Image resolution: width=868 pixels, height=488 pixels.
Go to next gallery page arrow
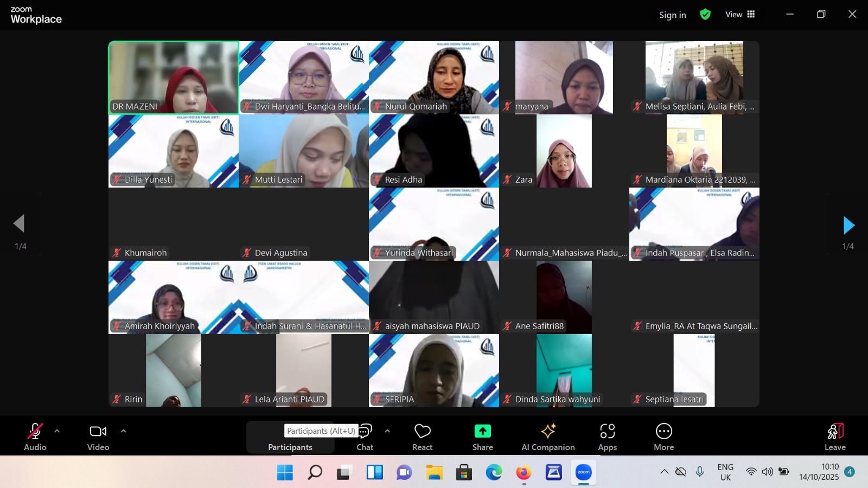(849, 225)
